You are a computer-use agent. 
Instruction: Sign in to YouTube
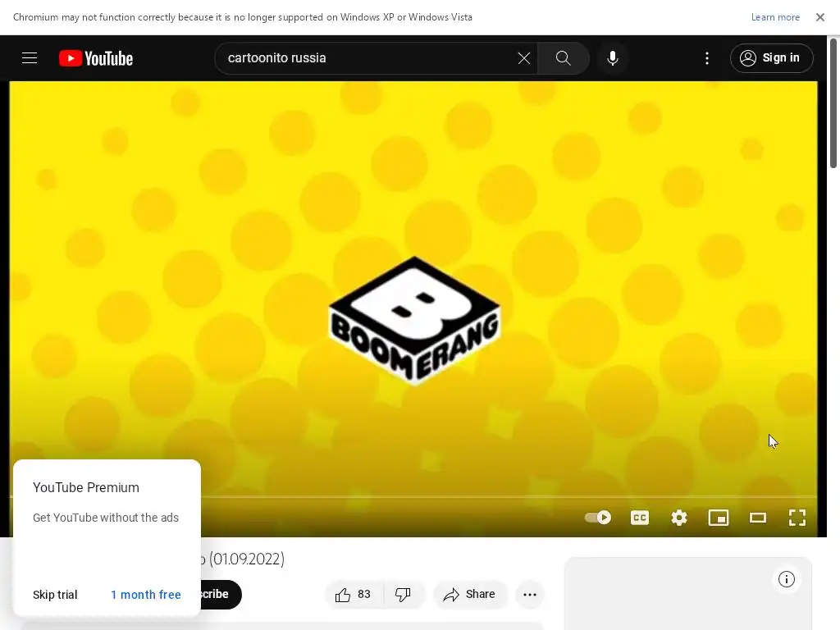pyautogui.click(x=771, y=58)
